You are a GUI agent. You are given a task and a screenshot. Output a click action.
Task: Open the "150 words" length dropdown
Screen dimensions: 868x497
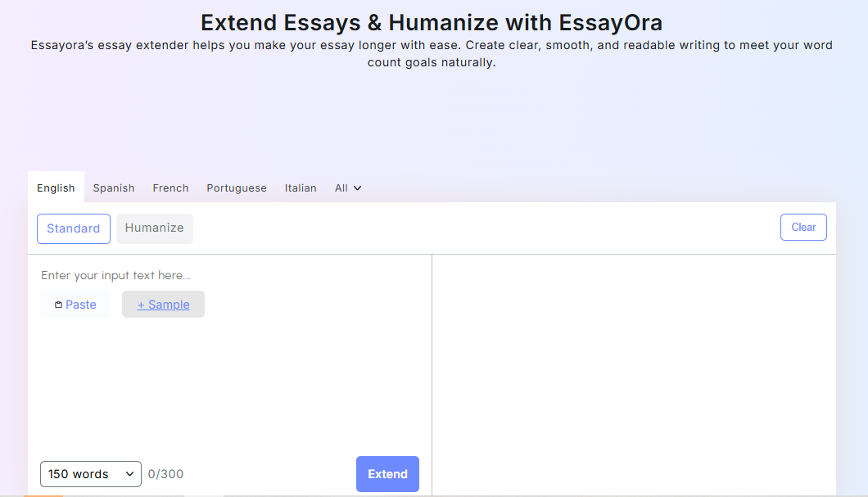point(90,474)
